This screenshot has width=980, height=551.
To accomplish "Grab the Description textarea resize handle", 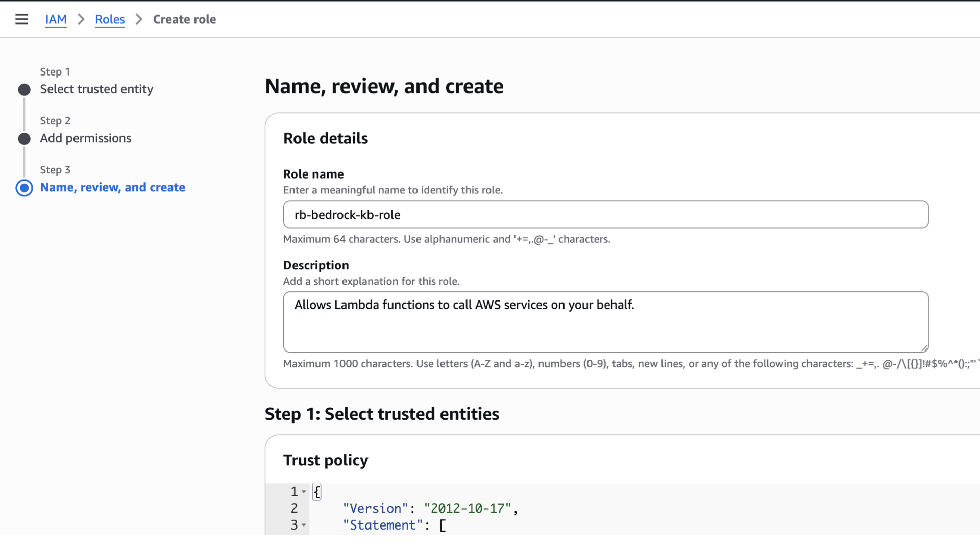I will (924, 348).
